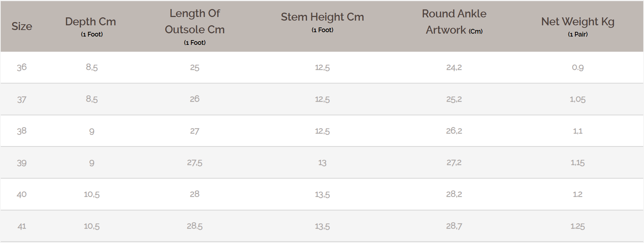This screenshot has width=644, height=243.
Task: Click outsole length value 25
Action: tap(195, 67)
